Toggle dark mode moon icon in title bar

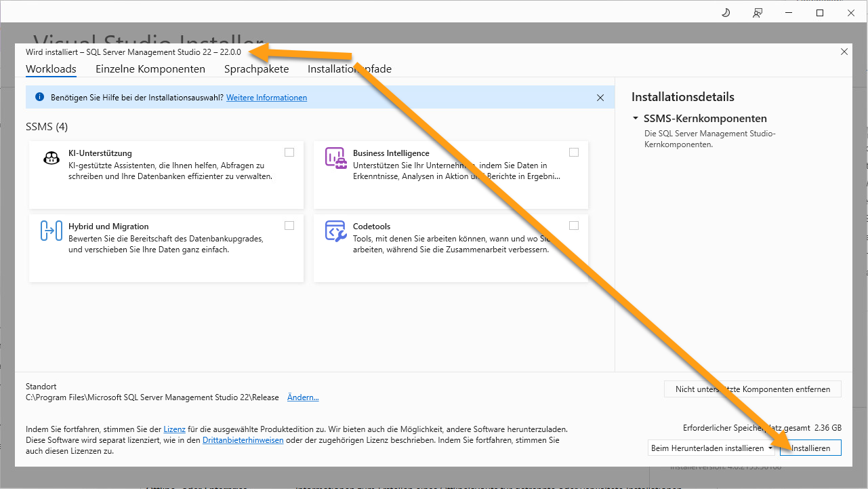tap(726, 13)
